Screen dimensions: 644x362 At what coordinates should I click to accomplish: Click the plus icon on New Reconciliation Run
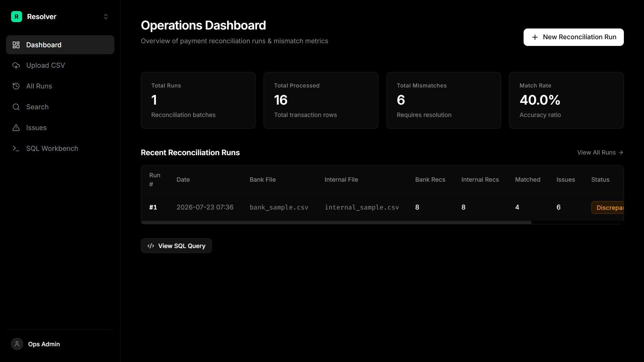[535, 37]
